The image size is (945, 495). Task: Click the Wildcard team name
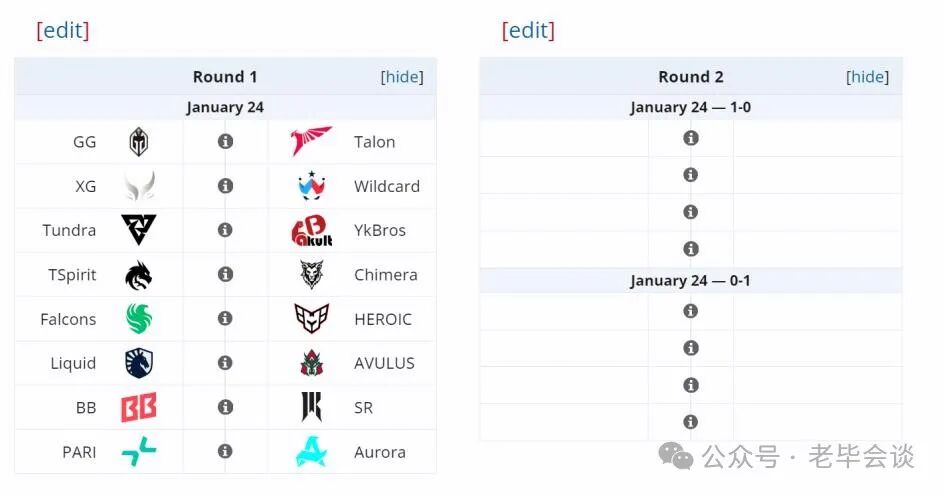[x=387, y=186]
